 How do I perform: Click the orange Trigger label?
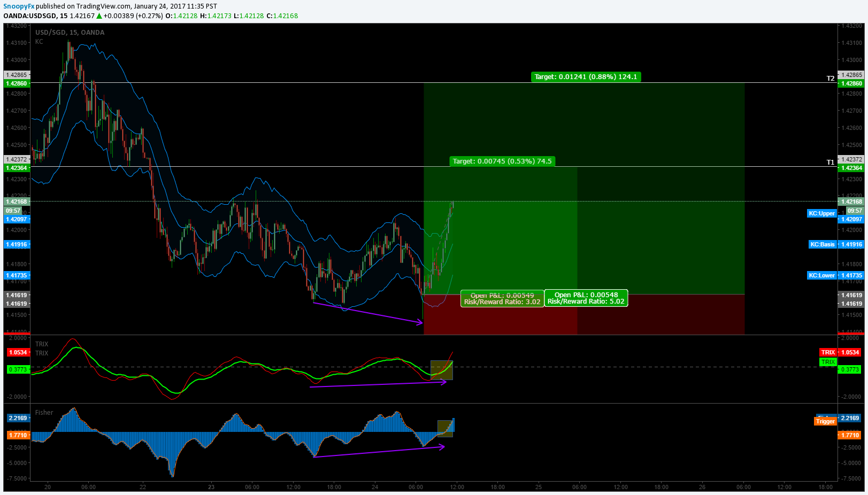point(825,421)
